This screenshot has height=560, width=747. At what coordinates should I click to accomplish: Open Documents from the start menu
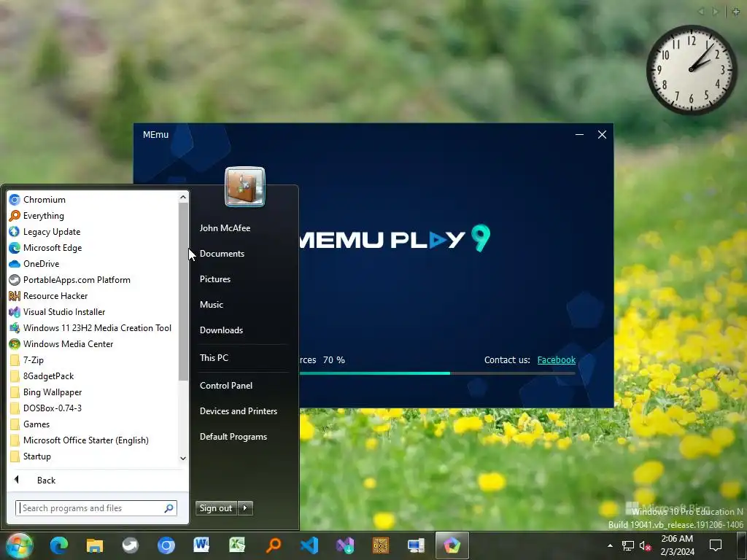(x=222, y=254)
